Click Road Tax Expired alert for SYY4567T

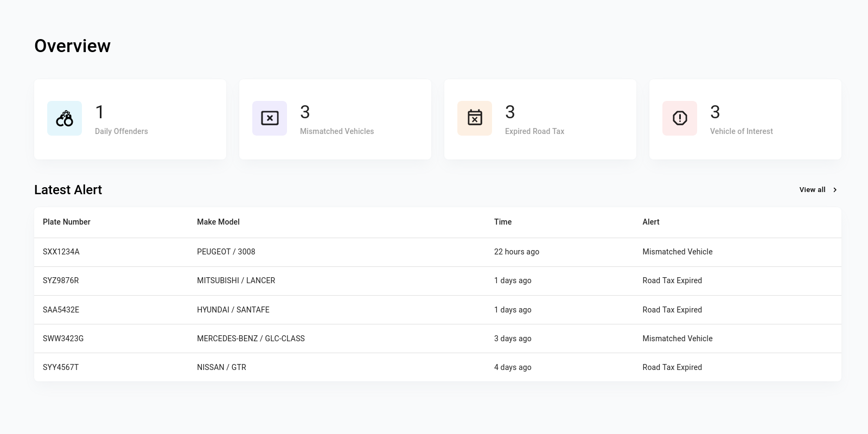[672, 367]
